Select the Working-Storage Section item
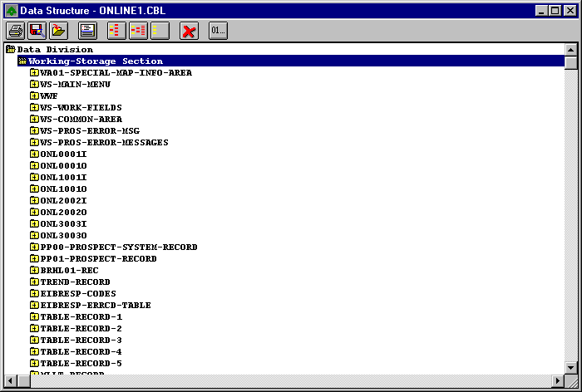 point(96,61)
